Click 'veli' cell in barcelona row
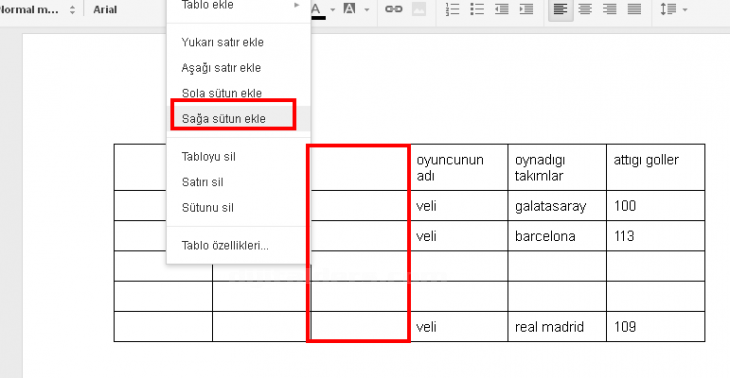This screenshot has height=378, width=730. click(x=459, y=236)
